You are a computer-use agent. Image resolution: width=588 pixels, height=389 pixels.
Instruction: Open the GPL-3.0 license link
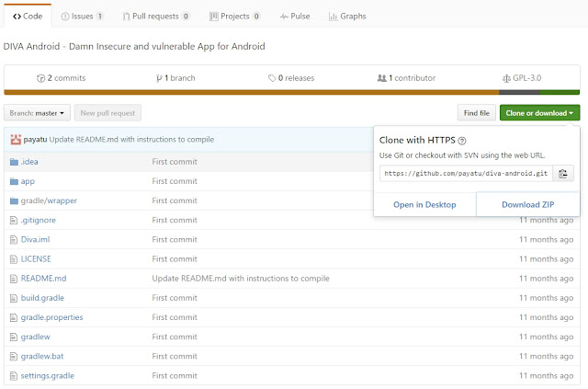[522, 78]
